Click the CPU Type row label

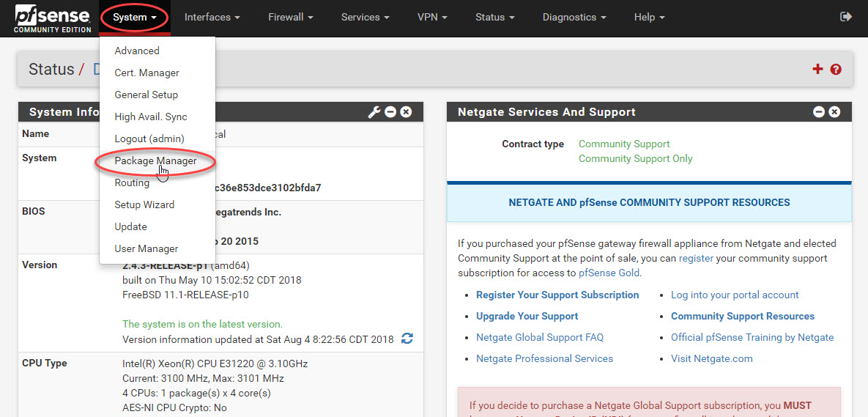pyautogui.click(x=44, y=364)
